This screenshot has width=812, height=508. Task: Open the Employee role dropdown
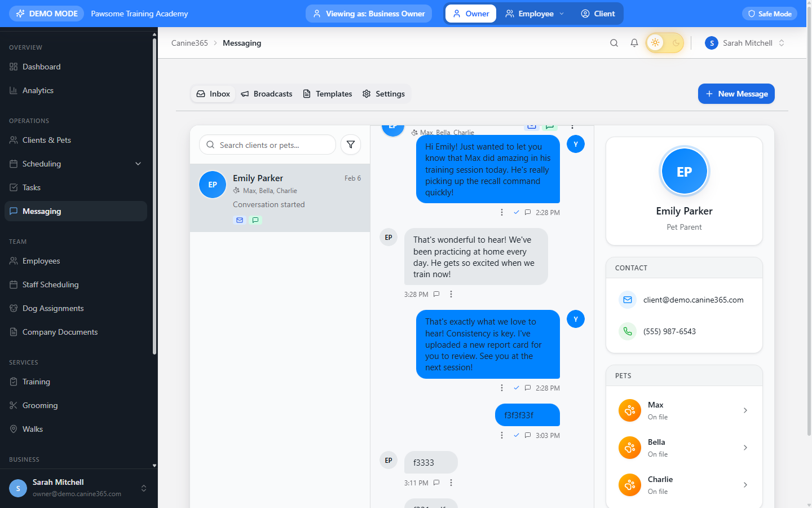535,14
